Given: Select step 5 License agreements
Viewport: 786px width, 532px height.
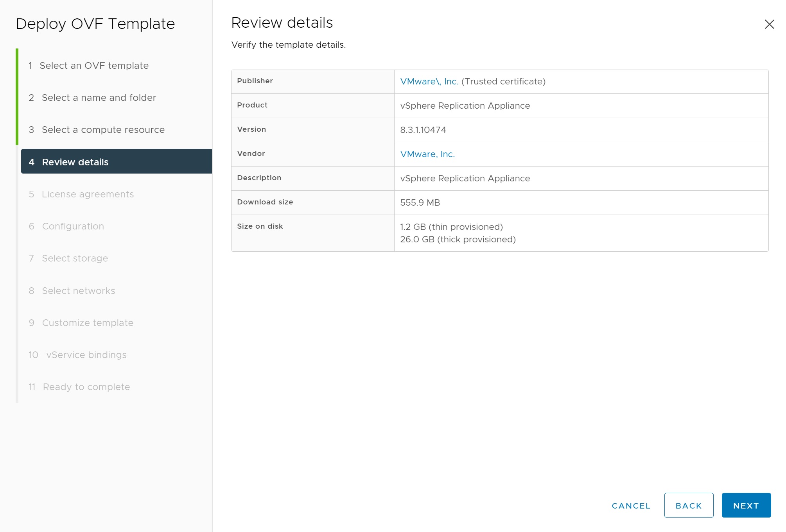Looking at the screenshot, I should click(88, 194).
